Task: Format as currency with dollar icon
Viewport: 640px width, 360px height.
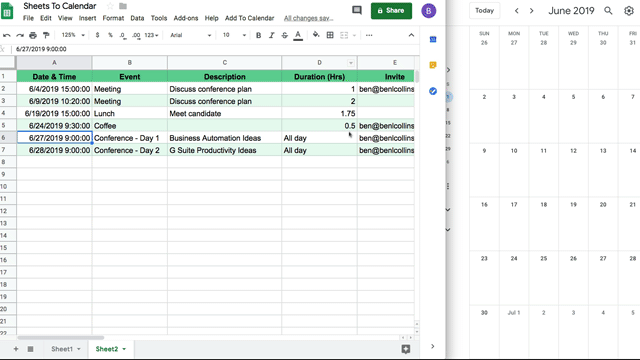Action: 97,35
